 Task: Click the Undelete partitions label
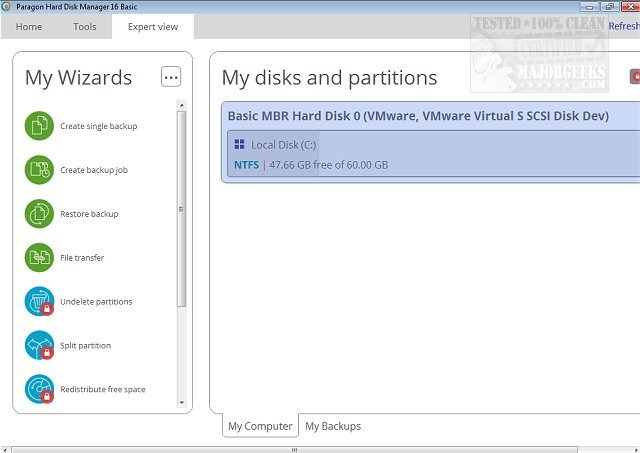96,302
